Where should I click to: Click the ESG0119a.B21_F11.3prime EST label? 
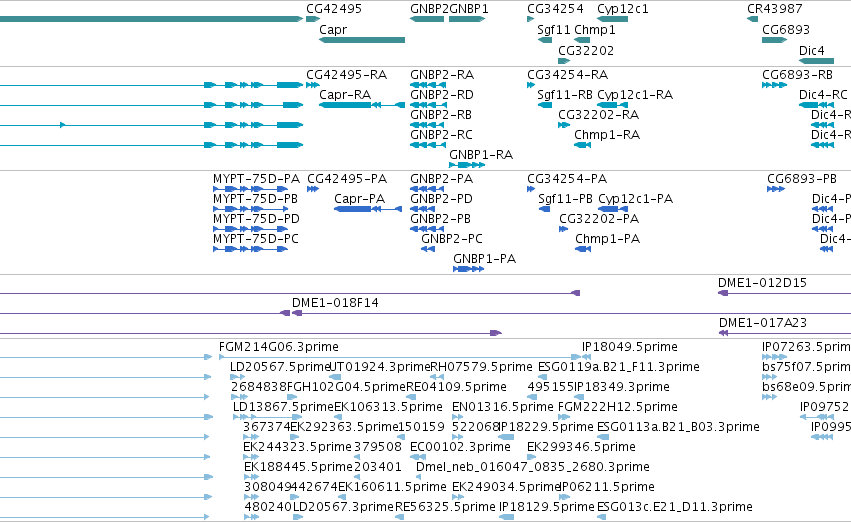(x=619, y=367)
